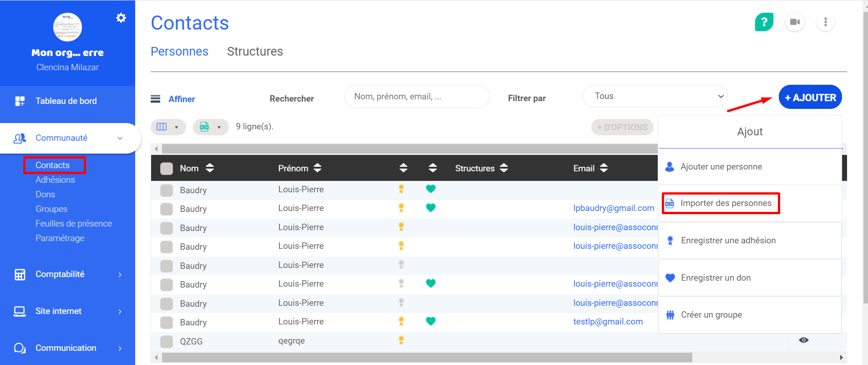The height and width of the screenshot is (365, 868).
Task: Choose Enregistrer une adhésion
Action: point(750,241)
